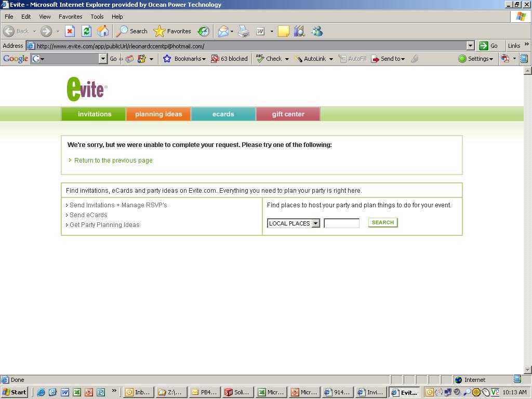The height and width of the screenshot is (399, 532).
Task: Refresh the page with the Refresh icon
Action: click(87, 31)
